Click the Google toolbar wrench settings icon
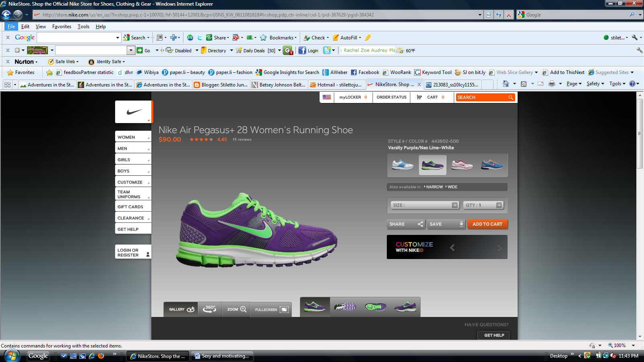This screenshot has width=644, height=362. click(x=635, y=37)
